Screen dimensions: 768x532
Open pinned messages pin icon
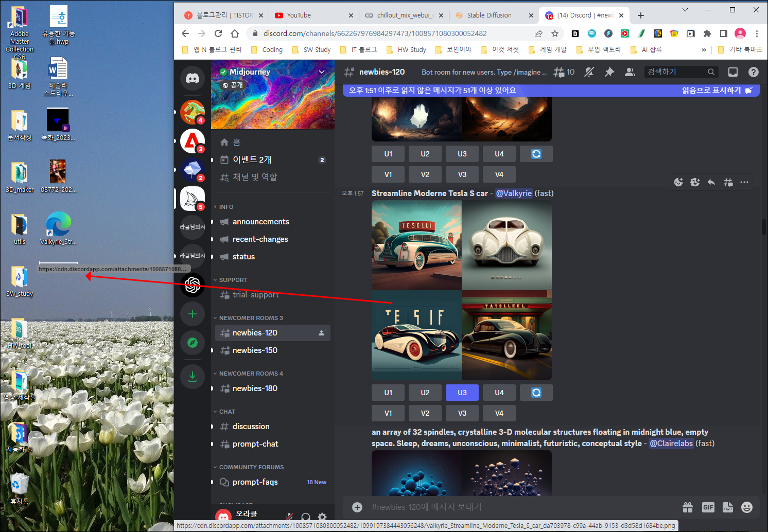609,72
